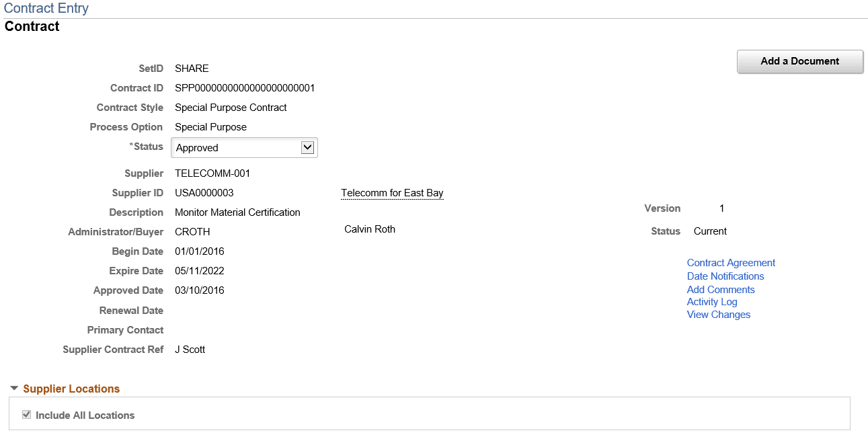Open View Changes
The height and width of the screenshot is (441, 868).
(718, 315)
